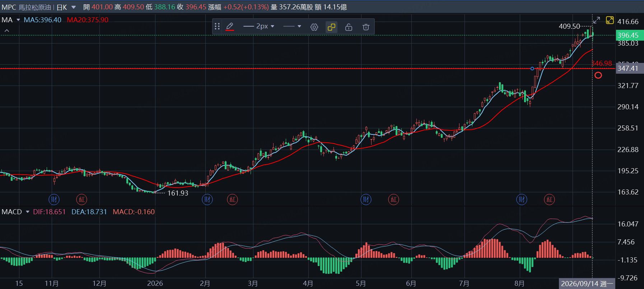
Task: Click the 財 earnings marker near May
Action: pyautogui.click(x=366, y=199)
